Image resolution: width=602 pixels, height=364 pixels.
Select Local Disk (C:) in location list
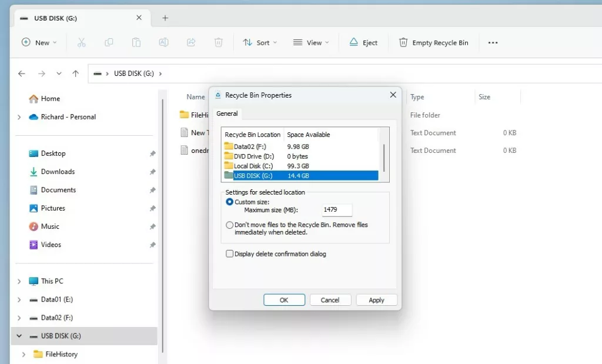point(300,166)
